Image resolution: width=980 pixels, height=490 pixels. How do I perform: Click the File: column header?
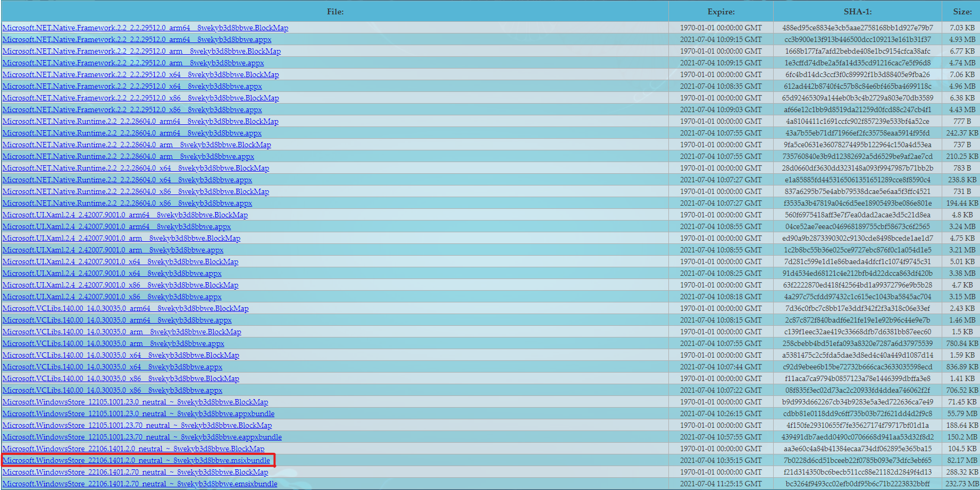tap(335, 11)
